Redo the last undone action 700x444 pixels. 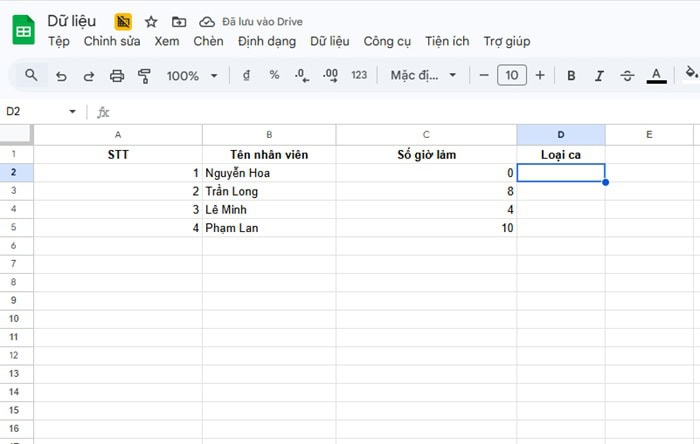[89, 75]
